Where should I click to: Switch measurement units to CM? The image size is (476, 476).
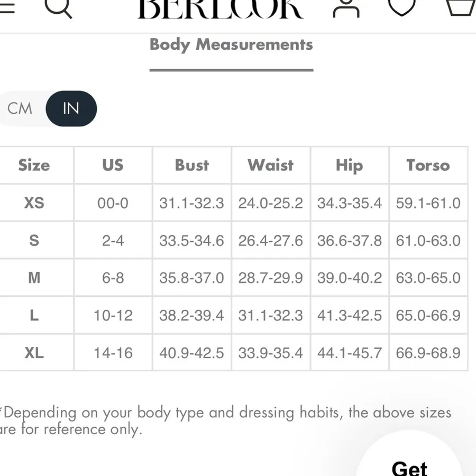click(x=20, y=108)
